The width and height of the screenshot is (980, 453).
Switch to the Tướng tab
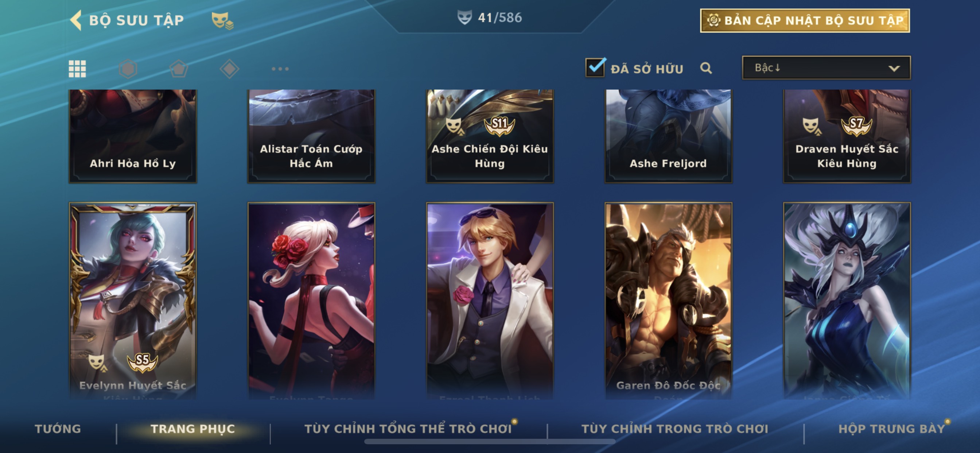click(x=58, y=429)
